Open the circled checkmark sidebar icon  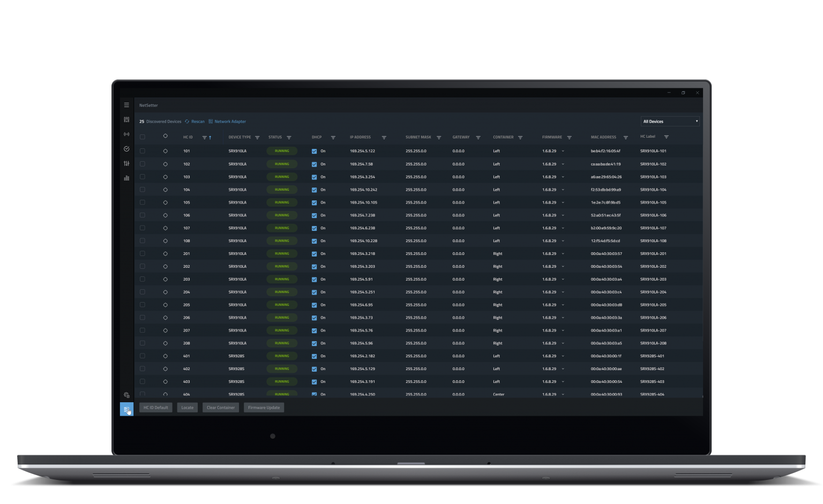click(x=126, y=149)
